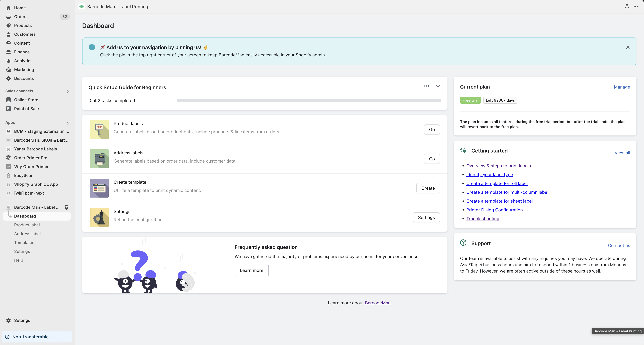Click the tasks completed progress bar

pyautogui.click(x=309, y=101)
